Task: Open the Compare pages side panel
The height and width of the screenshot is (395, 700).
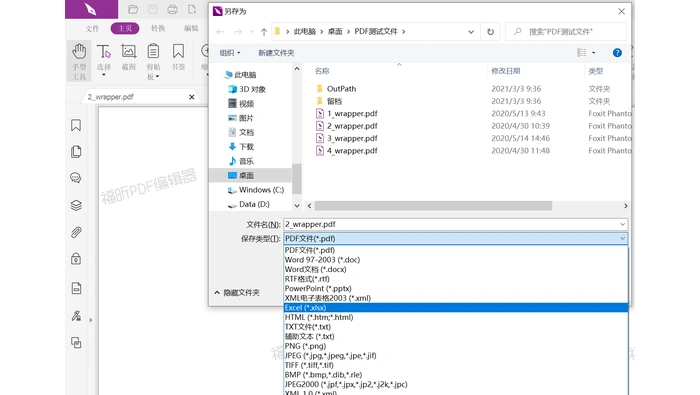Action: click(x=76, y=342)
